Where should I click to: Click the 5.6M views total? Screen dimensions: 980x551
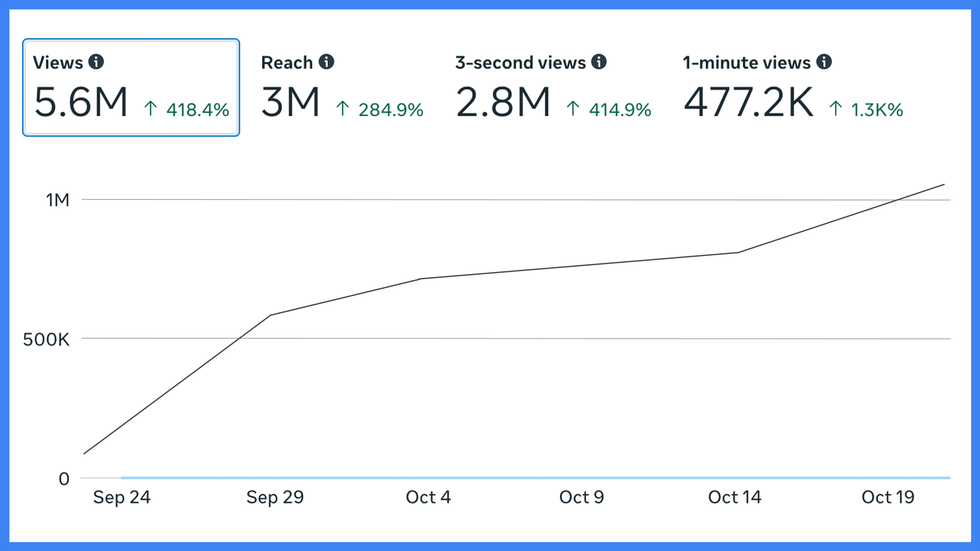point(81,103)
